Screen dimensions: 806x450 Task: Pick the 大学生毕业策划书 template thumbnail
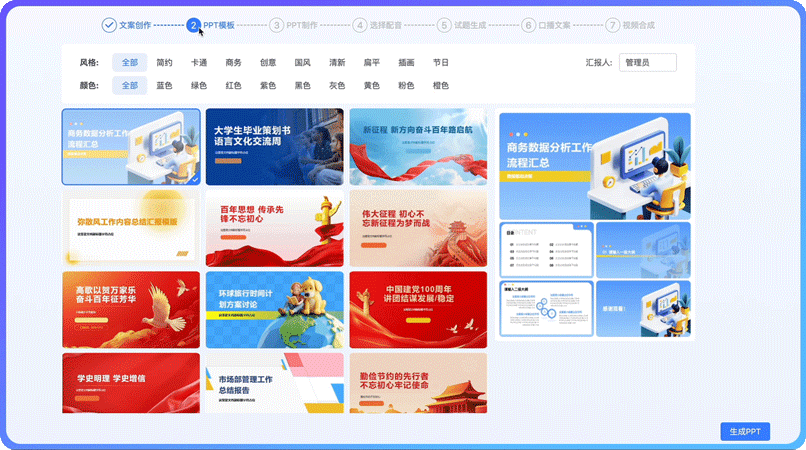point(274,147)
